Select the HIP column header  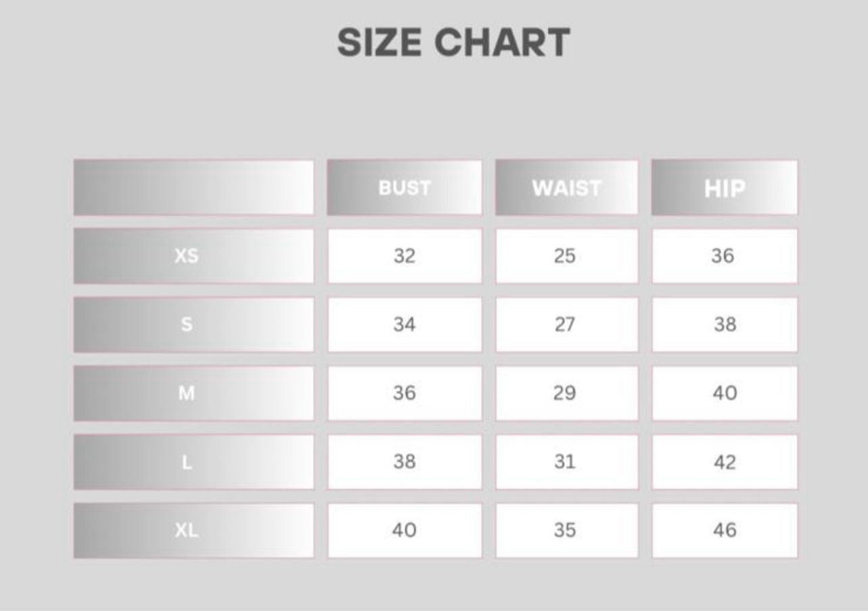pyautogui.click(x=724, y=188)
